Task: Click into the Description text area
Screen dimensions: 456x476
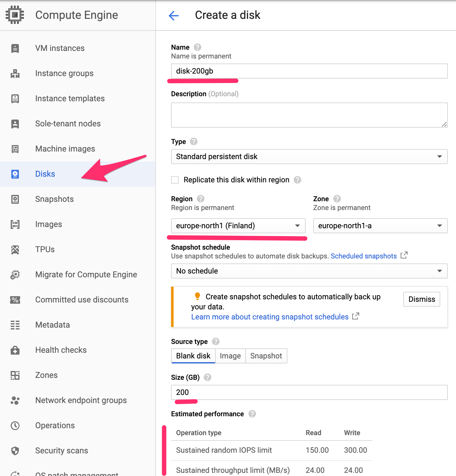Action: click(x=309, y=115)
